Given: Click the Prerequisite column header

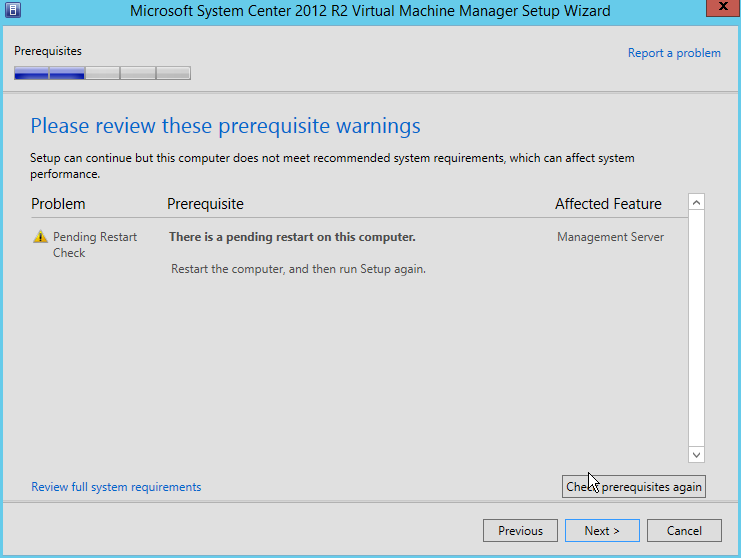Looking at the screenshot, I should [x=205, y=204].
